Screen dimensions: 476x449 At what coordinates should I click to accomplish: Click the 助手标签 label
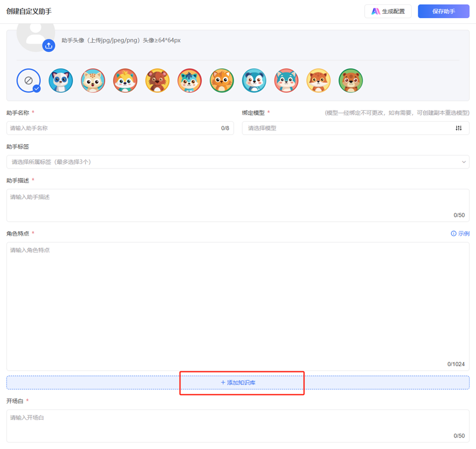18,146
